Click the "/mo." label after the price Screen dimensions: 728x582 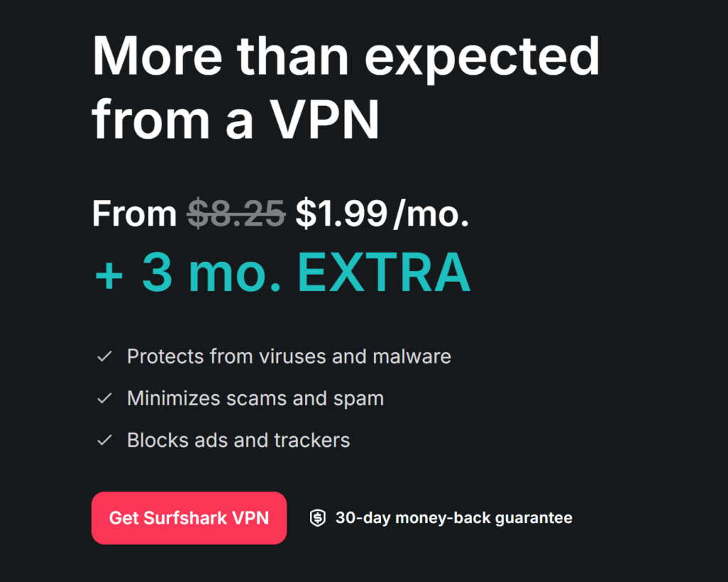tap(431, 213)
